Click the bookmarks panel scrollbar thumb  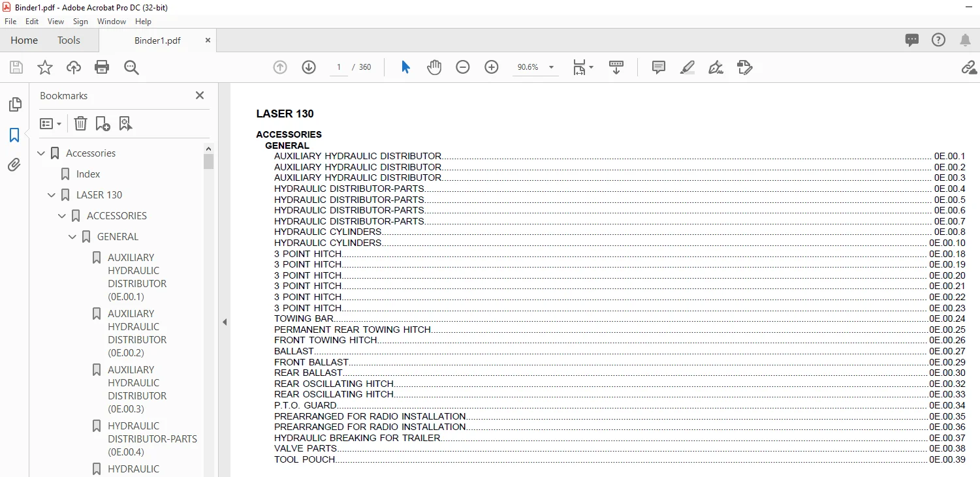209,161
